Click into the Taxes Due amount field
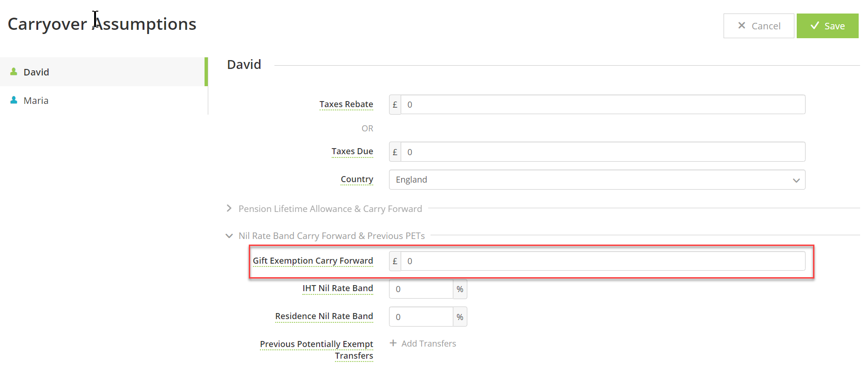This screenshot has height=375, width=868. (603, 152)
